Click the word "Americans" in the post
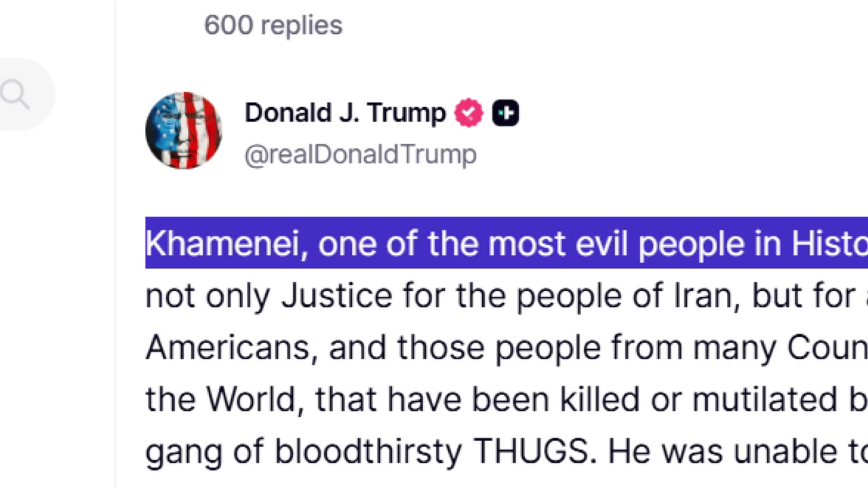The image size is (868, 488). 231,348
